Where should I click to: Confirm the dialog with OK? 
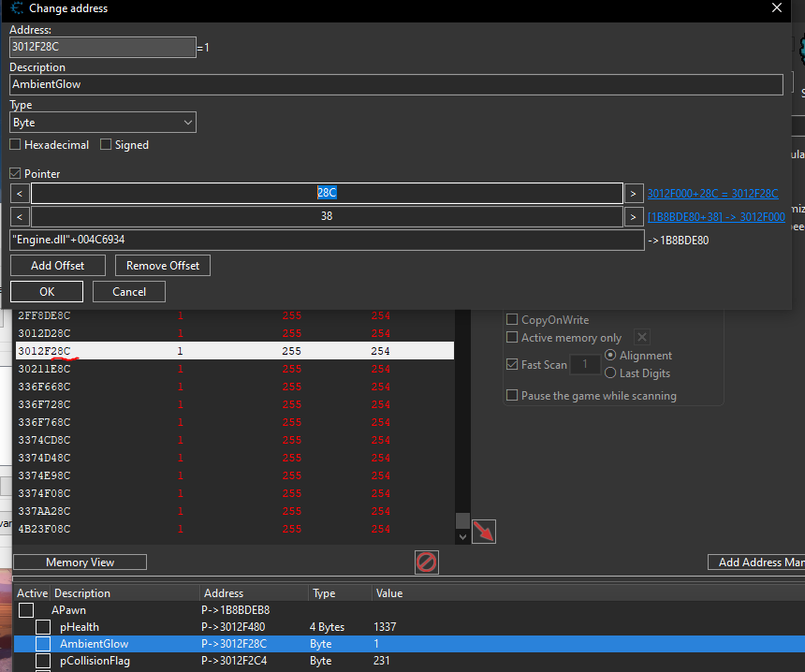coord(47,292)
